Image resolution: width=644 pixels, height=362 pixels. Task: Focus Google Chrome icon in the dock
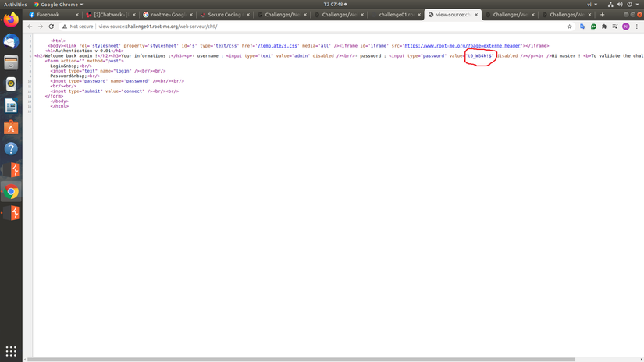click(x=11, y=192)
